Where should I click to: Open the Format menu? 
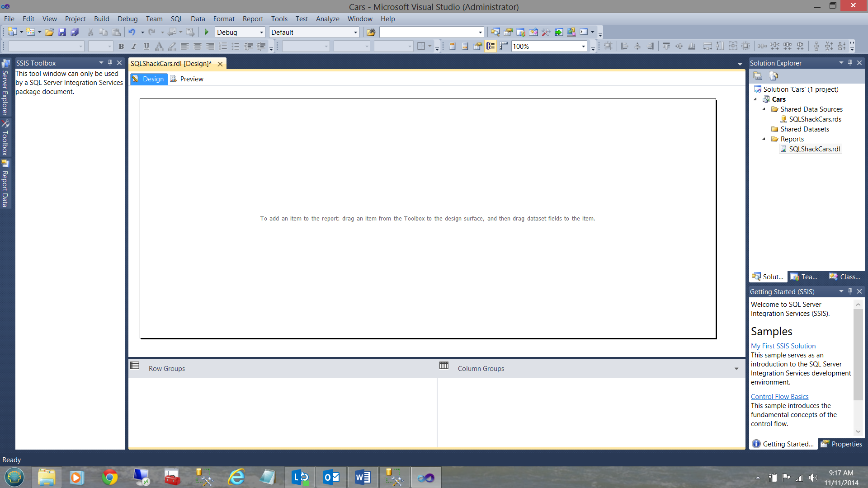[224, 19]
